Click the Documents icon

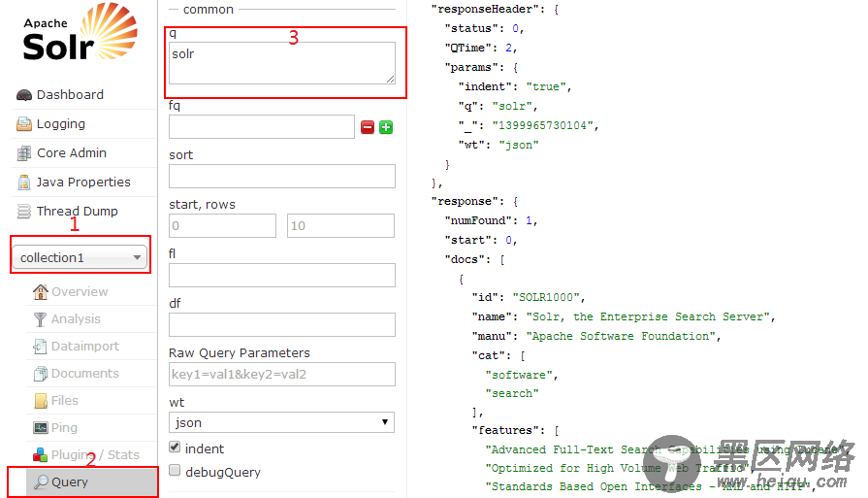(x=41, y=374)
